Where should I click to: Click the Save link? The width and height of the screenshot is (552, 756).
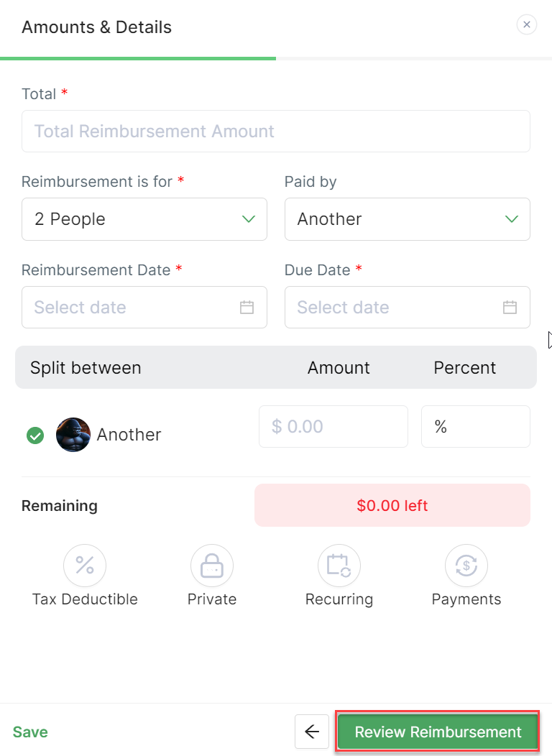pyautogui.click(x=30, y=732)
